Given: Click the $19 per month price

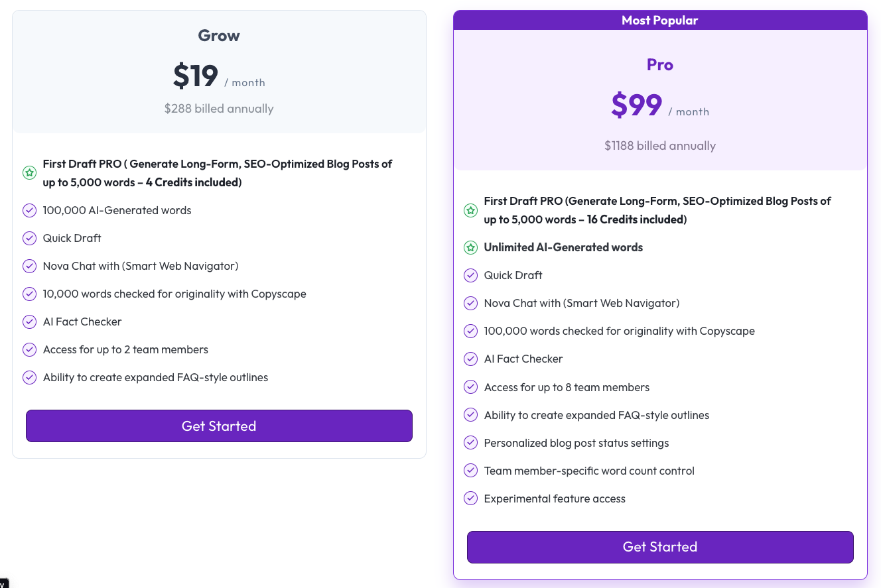Looking at the screenshot, I should 196,76.
